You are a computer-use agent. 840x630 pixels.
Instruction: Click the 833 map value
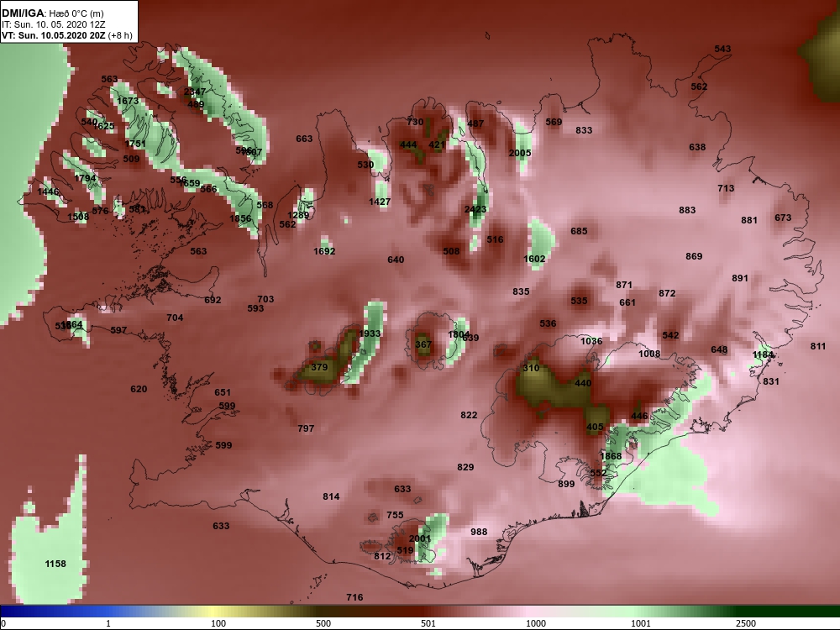(x=584, y=130)
